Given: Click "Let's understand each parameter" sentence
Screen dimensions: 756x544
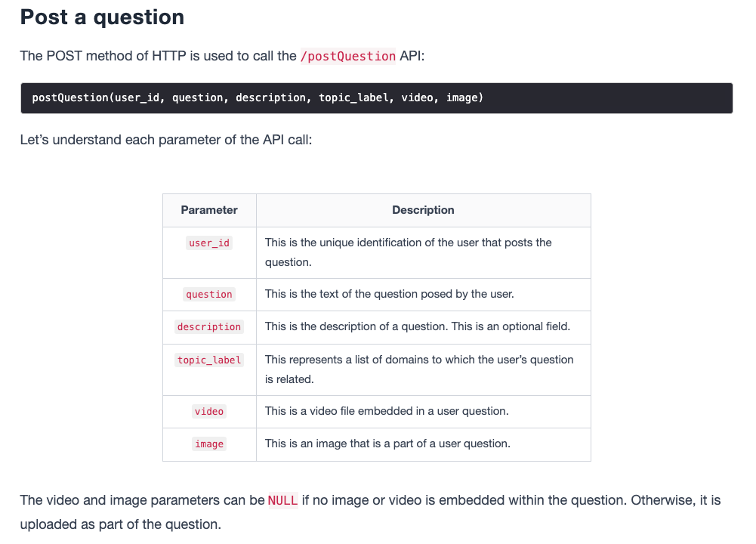Looking at the screenshot, I should click(166, 140).
